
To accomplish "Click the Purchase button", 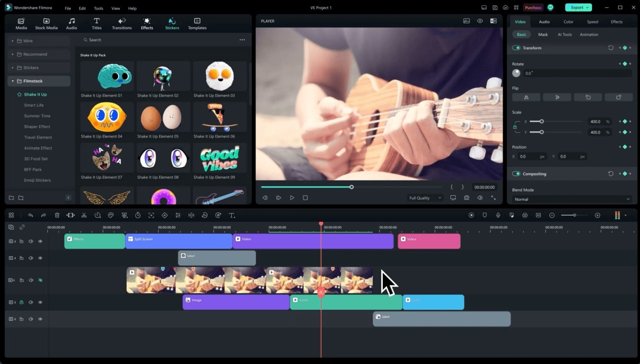I will [x=533, y=7].
